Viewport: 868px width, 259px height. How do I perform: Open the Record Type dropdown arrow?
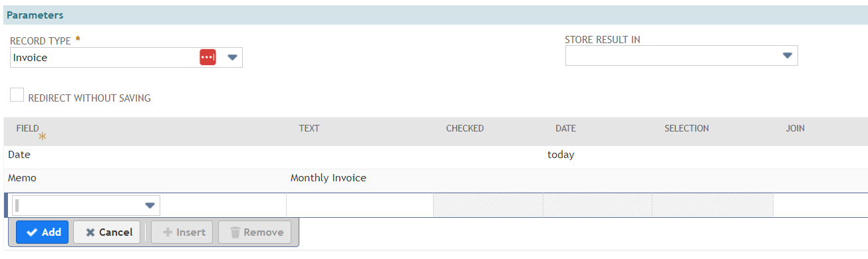(x=232, y=58)
